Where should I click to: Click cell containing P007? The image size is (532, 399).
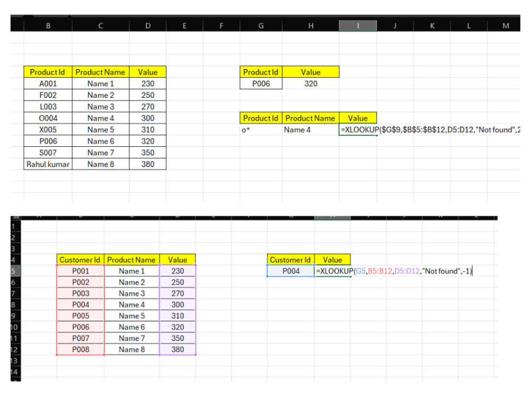(81, 338)
